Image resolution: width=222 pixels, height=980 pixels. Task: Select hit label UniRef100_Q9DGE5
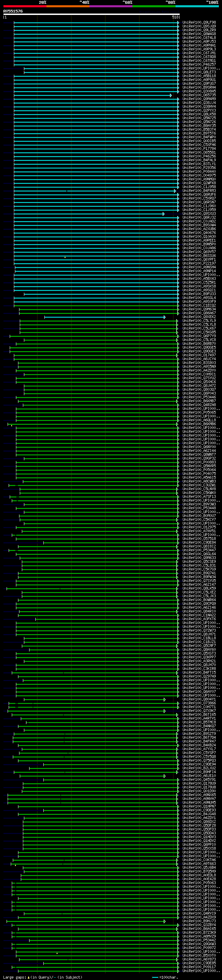[x=199, y=347]
